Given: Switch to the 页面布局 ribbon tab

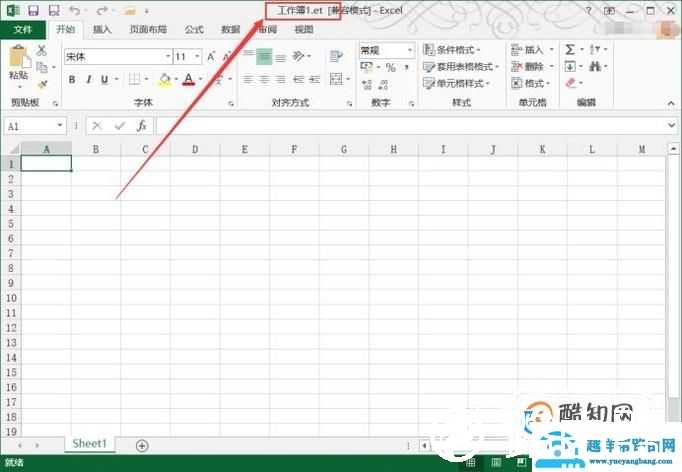Looking at the screenshot, I should pyautogui.click(x=148, y=30).
